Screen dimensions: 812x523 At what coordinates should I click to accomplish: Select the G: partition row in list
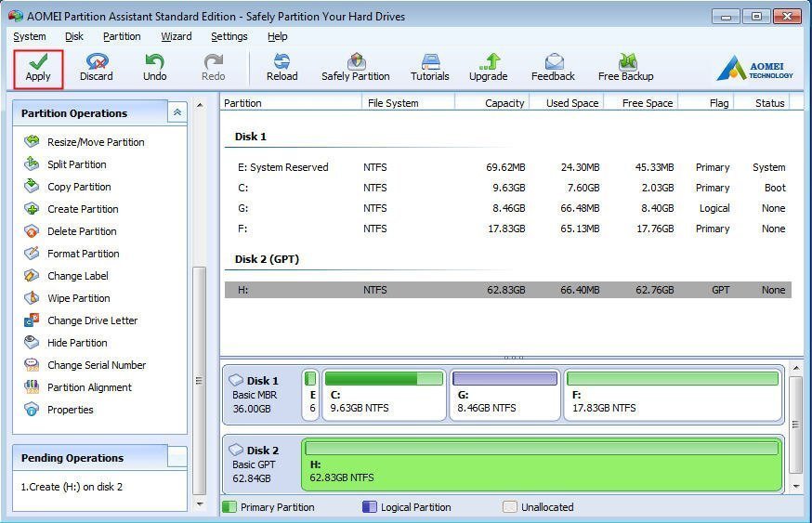pyautogui.click(x=508, y=208)
